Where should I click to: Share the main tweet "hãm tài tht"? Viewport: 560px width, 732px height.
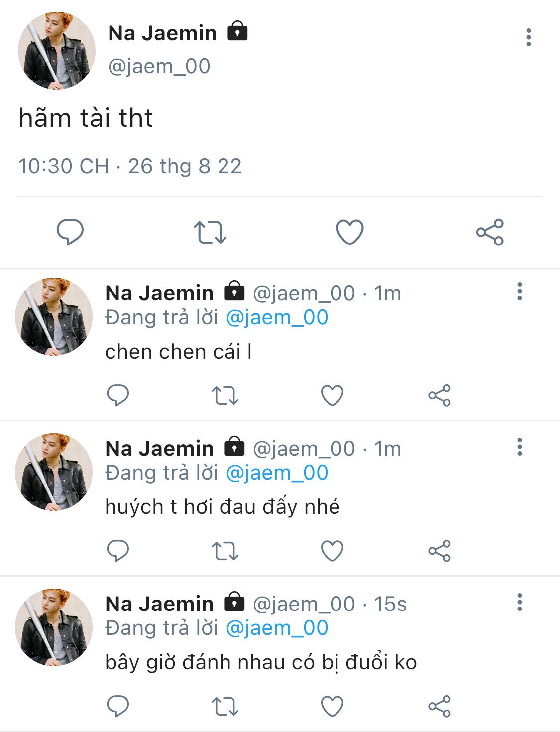coord(490,232)
